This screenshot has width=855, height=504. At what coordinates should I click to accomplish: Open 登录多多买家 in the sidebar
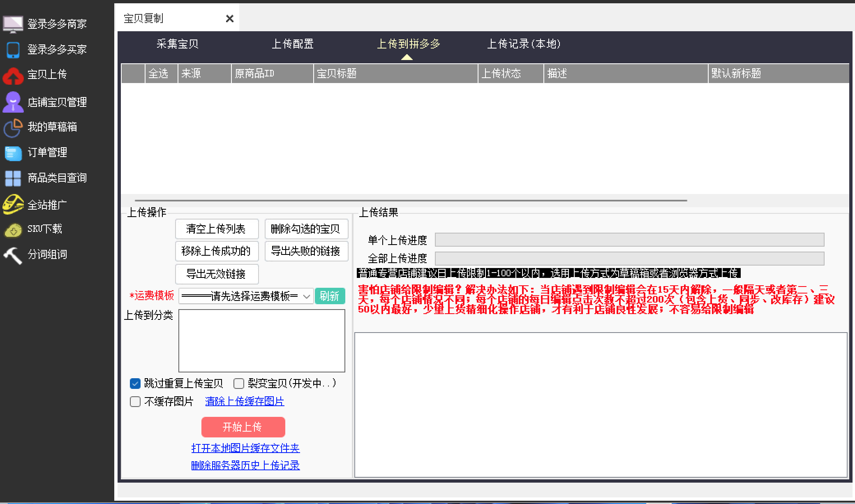(57, 50)
